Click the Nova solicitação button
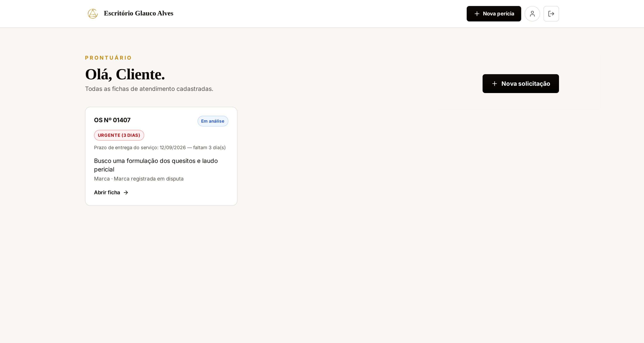The height and width of the screenshot is (343, 644). [x=521, y=84]
